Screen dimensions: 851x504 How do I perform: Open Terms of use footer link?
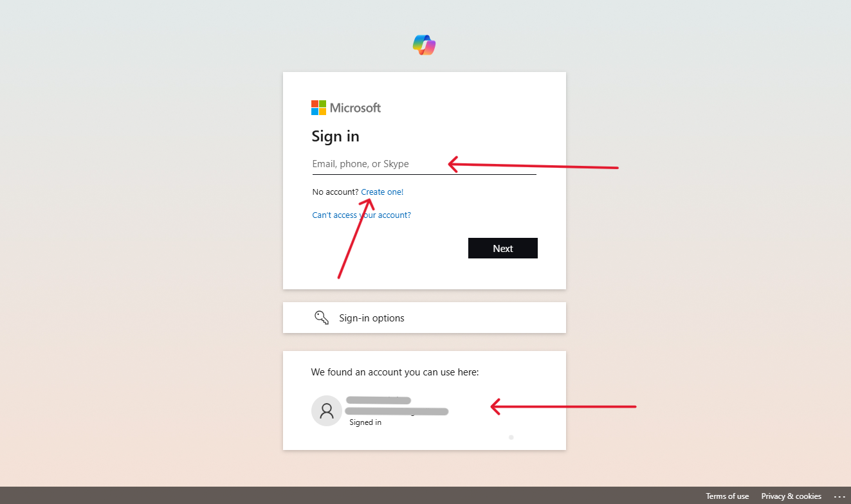[727, 496]
